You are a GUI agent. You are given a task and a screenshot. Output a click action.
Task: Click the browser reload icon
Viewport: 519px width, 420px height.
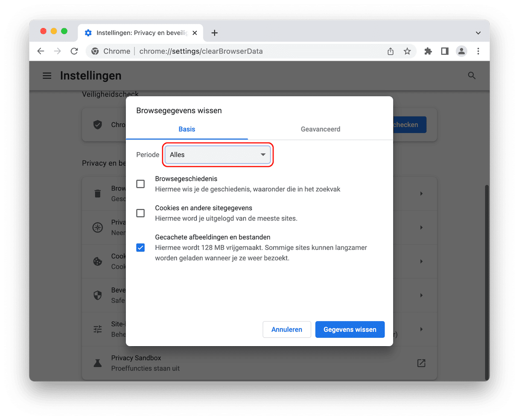[74, 51]
